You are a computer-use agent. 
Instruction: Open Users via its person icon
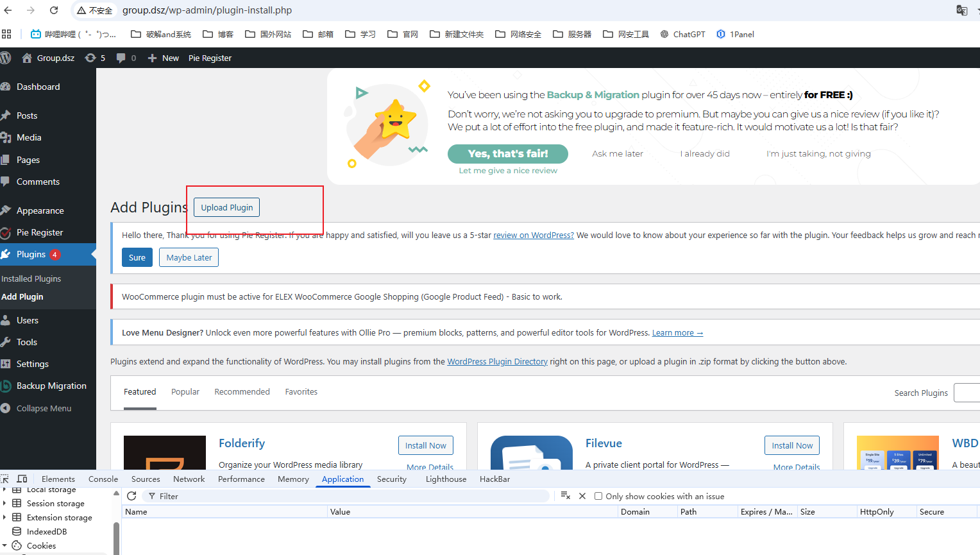[6, 320]
